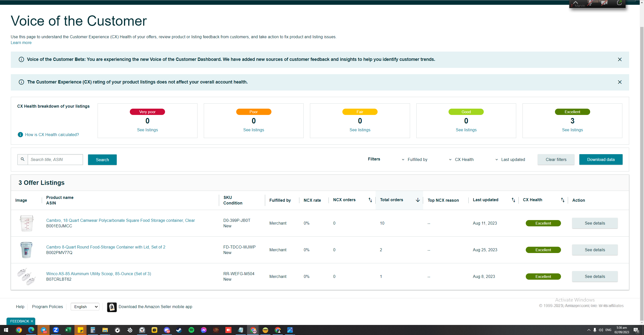
Task: Open the Last updated filter dropdown
Action: pos(510,160)
